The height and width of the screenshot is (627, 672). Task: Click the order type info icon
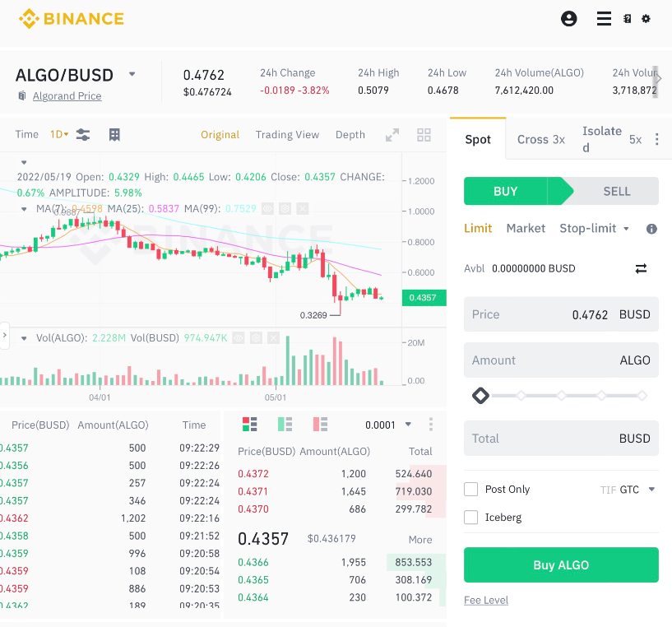tap(651, 229)
